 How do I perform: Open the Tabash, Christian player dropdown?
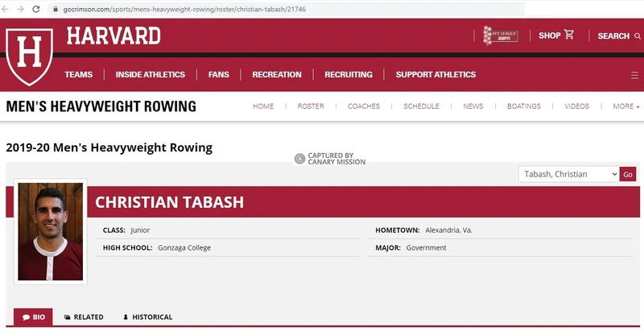click(568, 174)
